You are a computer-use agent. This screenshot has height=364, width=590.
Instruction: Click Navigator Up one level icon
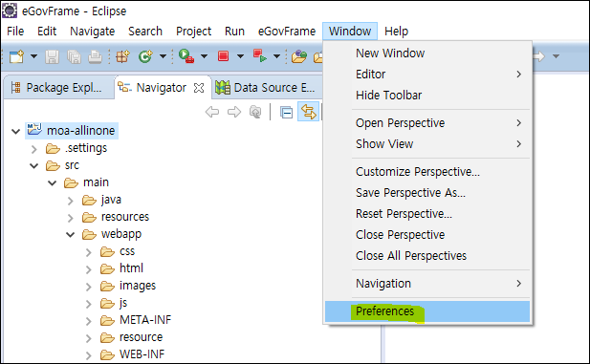click(x=255, y=112)
